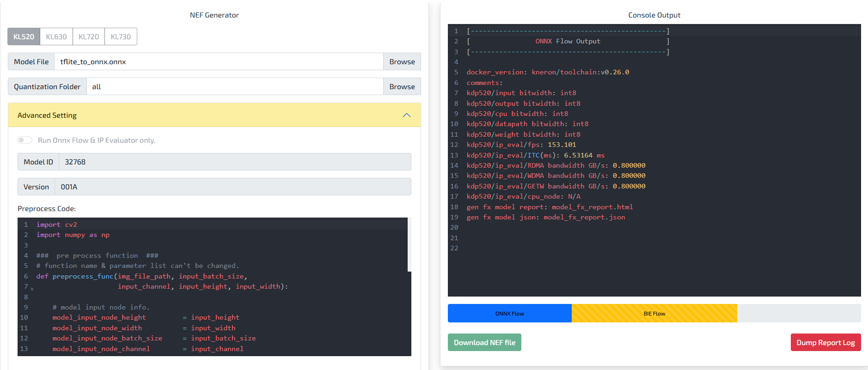Click 'GETW bandwidth GB/s' console line
The image size is (868, 370).
(x=556, y=186)
